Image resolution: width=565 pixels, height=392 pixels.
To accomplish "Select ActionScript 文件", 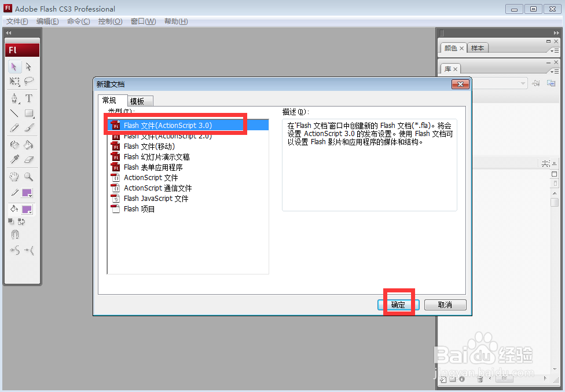I will click(x=188, y=178).
